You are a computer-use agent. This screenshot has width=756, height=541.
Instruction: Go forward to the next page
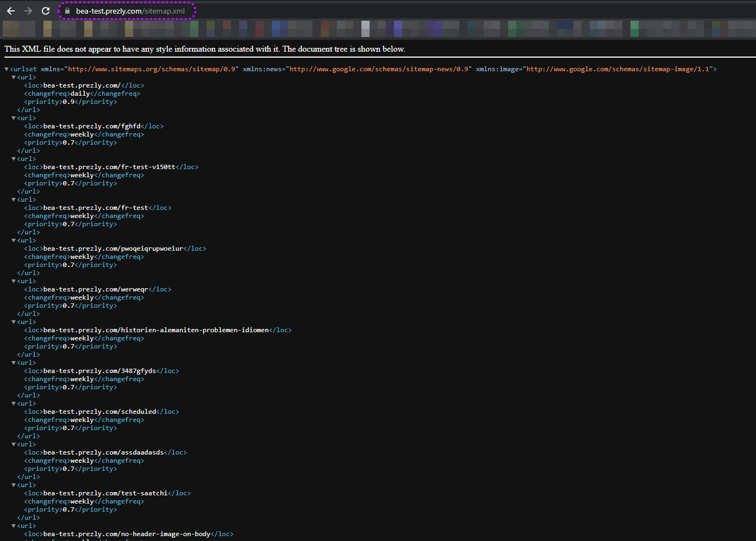tap(28, 11)
